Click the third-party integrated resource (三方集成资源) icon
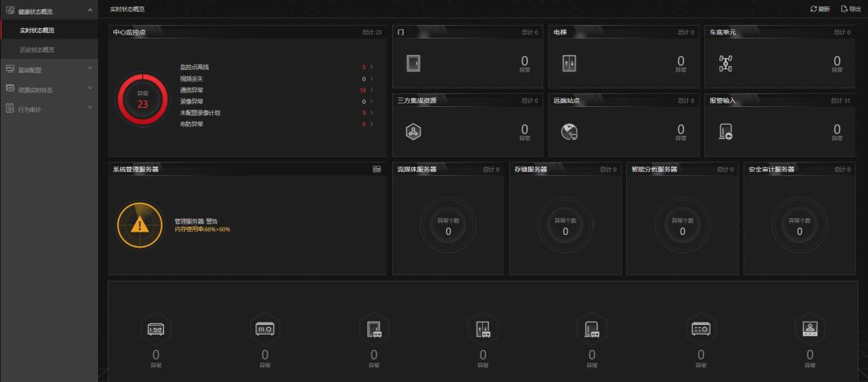Screen dimensions: 868x382 point(414,131)
